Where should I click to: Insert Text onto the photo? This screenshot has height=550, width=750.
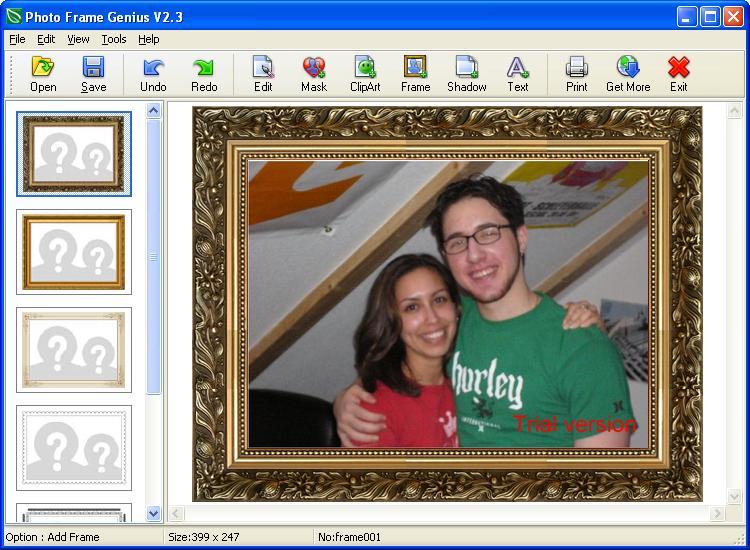pyautogui.click(x=518, y=74)
